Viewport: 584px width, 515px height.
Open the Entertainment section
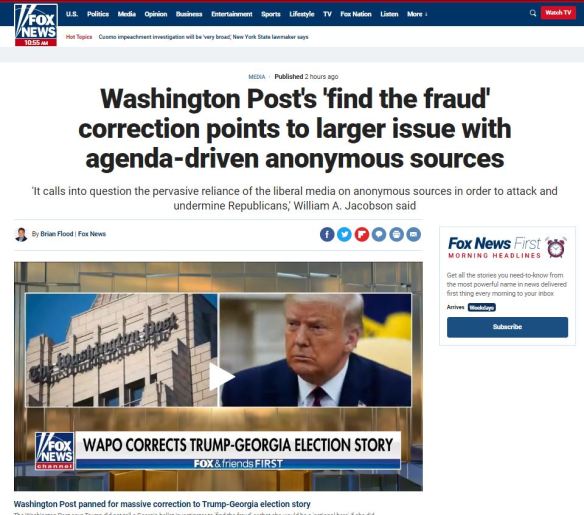click(x=232, y=14)
